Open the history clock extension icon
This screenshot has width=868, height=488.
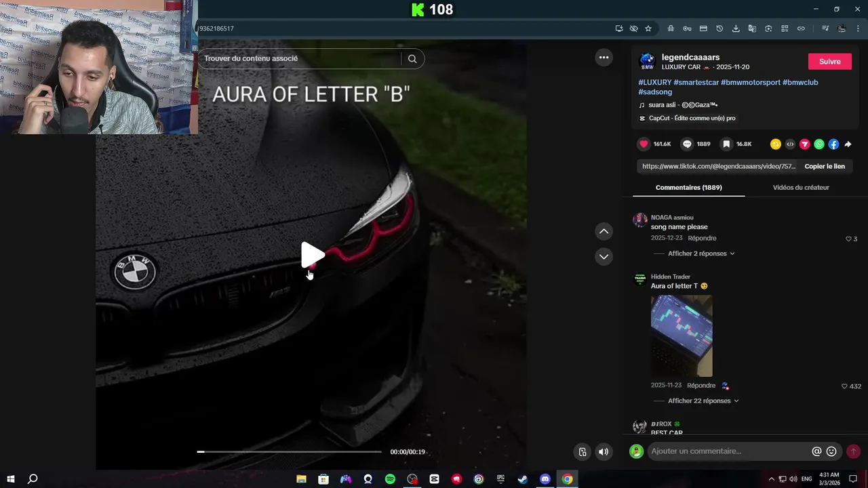[x=719, y=28]
